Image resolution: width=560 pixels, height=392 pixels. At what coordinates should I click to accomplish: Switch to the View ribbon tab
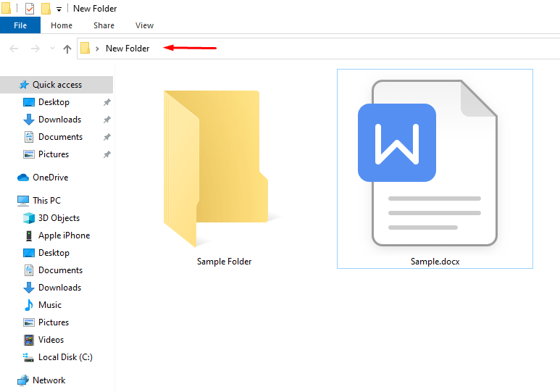coord(144,25)
